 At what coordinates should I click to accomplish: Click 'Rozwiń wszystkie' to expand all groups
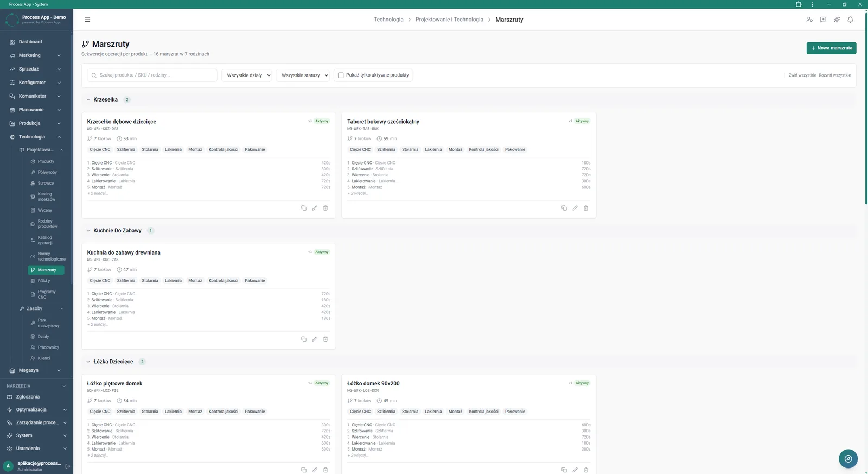(834, 75)
